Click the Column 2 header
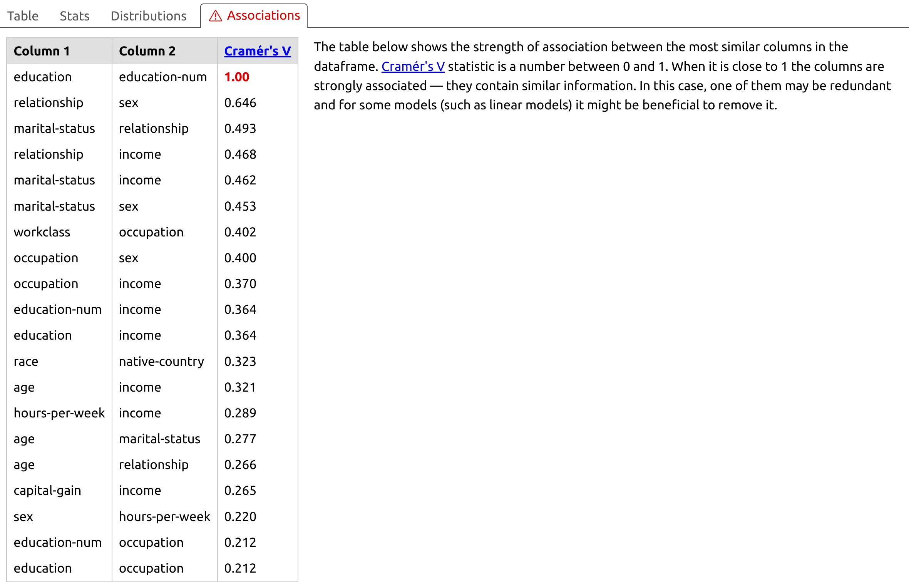909x588 pixels. tap(147, 51)
